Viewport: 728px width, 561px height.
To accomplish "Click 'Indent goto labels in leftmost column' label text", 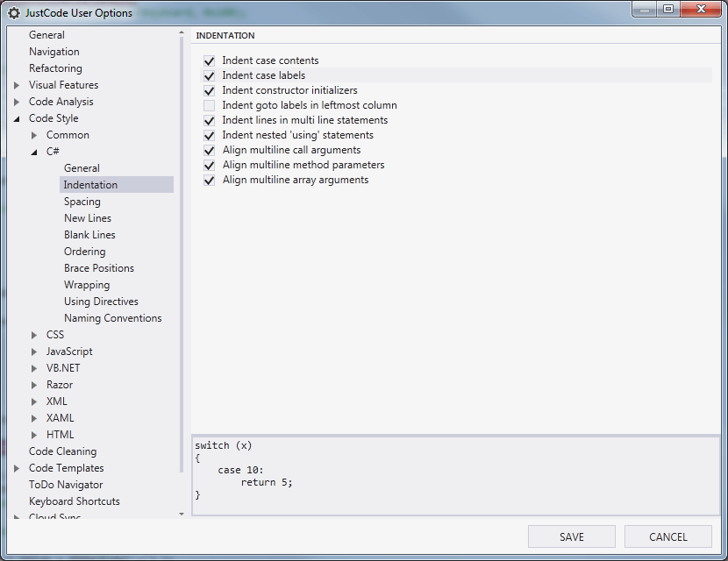I will click(x=310, y=105).
